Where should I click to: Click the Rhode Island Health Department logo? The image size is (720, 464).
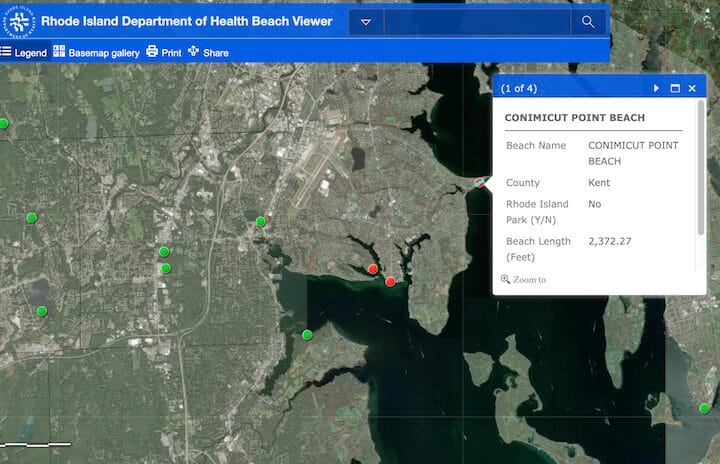tap(19, 21)
